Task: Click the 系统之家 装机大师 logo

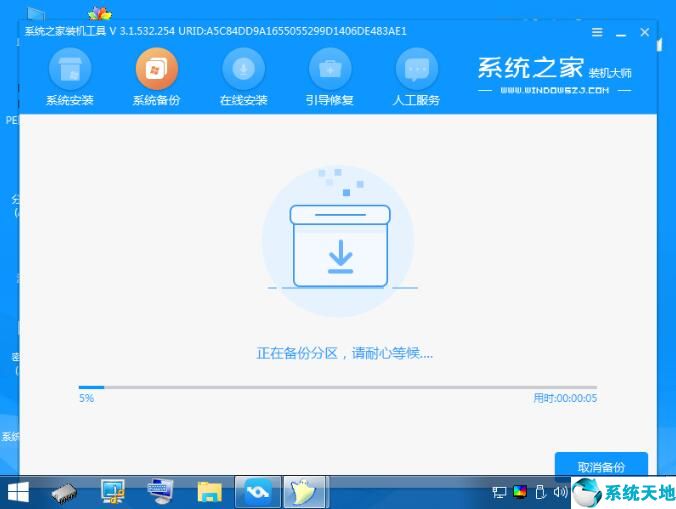Action: click(x=554, y=68)
